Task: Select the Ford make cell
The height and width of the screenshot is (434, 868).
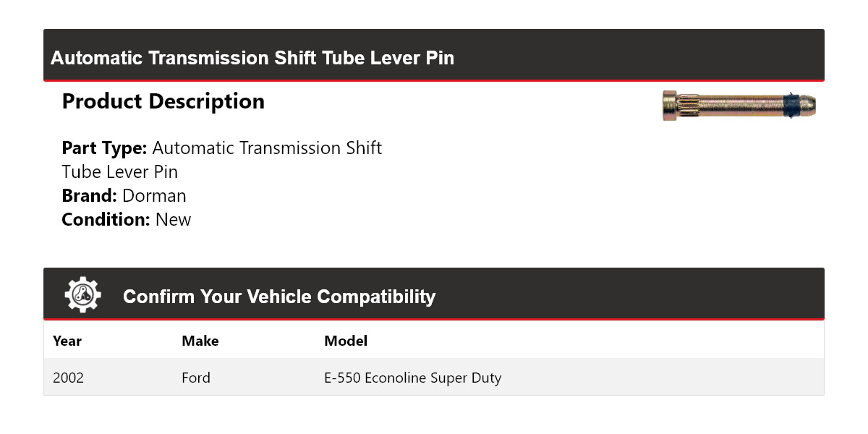Action: 196,378
